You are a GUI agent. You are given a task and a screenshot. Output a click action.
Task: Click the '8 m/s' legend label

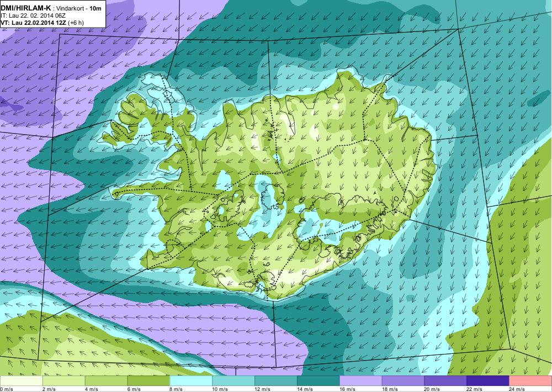pyautogui.click(x=176, y=389)
